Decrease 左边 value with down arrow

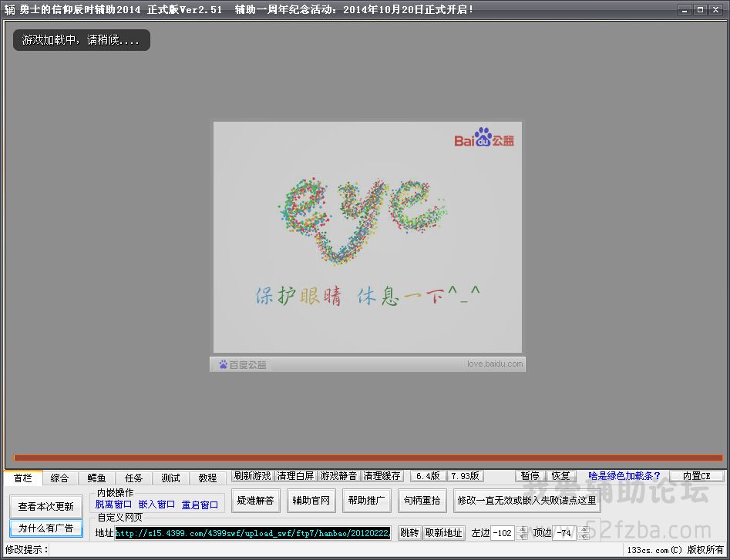(x=523, y=537)
